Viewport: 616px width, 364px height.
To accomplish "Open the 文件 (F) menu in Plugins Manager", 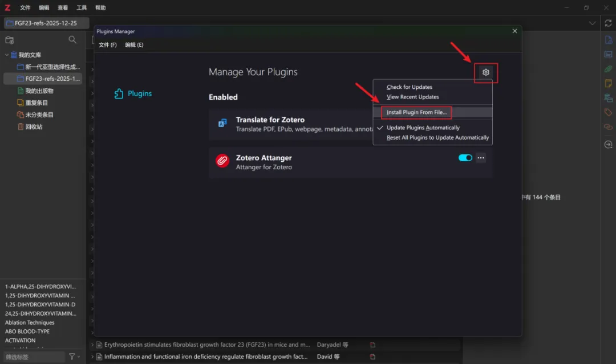I will tap(108, 44).
